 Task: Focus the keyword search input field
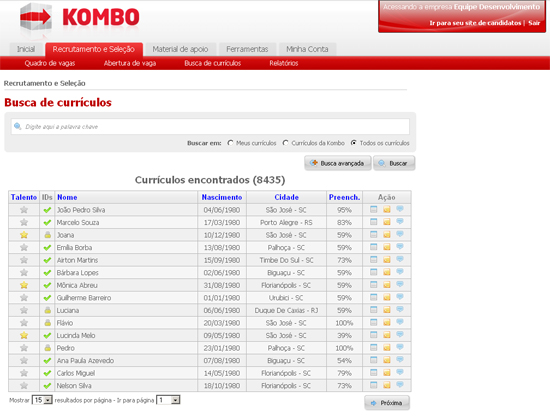pyautogui.click(x=210, y=127)
